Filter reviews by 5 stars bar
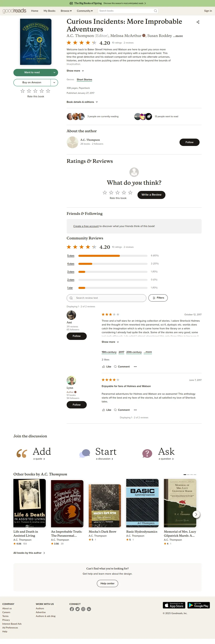 [x=113, y=255]
